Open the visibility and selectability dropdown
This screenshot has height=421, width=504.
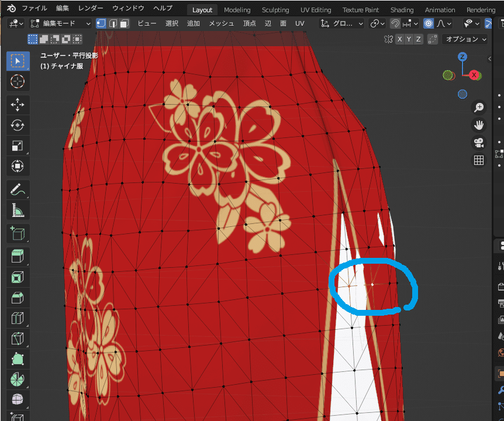tap(471, 23)
